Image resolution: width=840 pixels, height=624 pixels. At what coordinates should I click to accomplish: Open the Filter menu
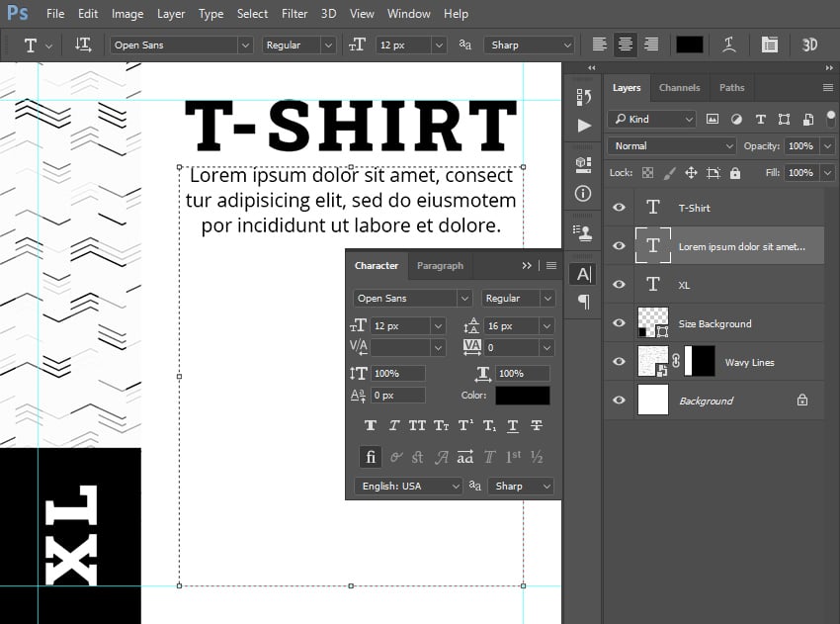(293, 14)
